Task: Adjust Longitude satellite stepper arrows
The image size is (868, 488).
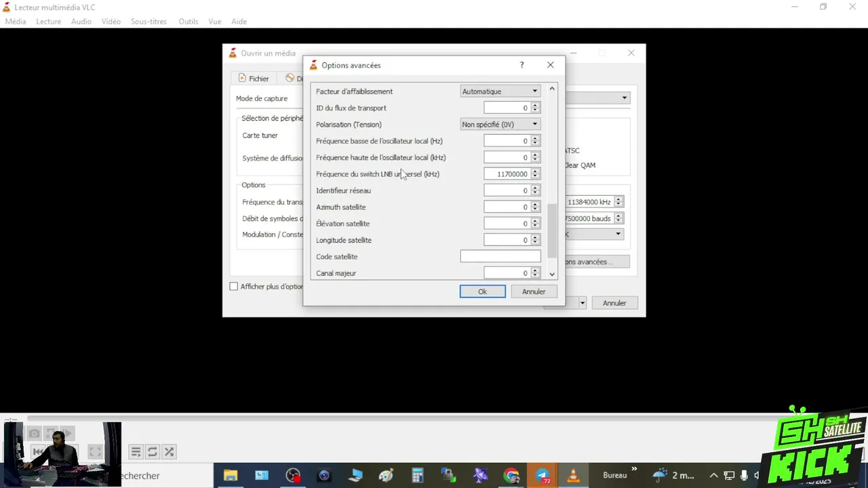Action: click(x=535, y=240)
